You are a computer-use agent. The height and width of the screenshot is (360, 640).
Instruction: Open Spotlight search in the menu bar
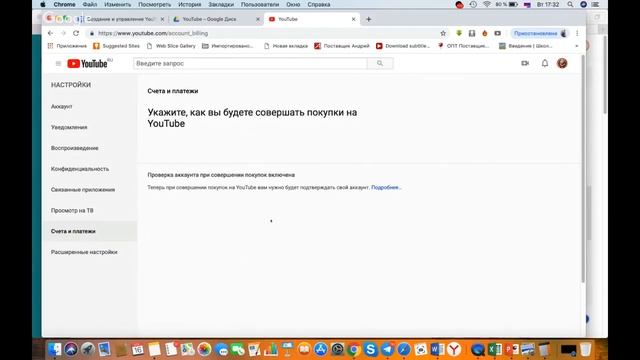[570, 4]
